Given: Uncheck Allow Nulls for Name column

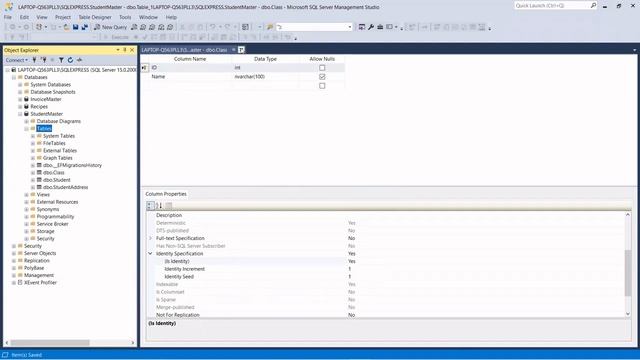Looking at the screenshot, I should pyautogui.click(x=322, y=77).
